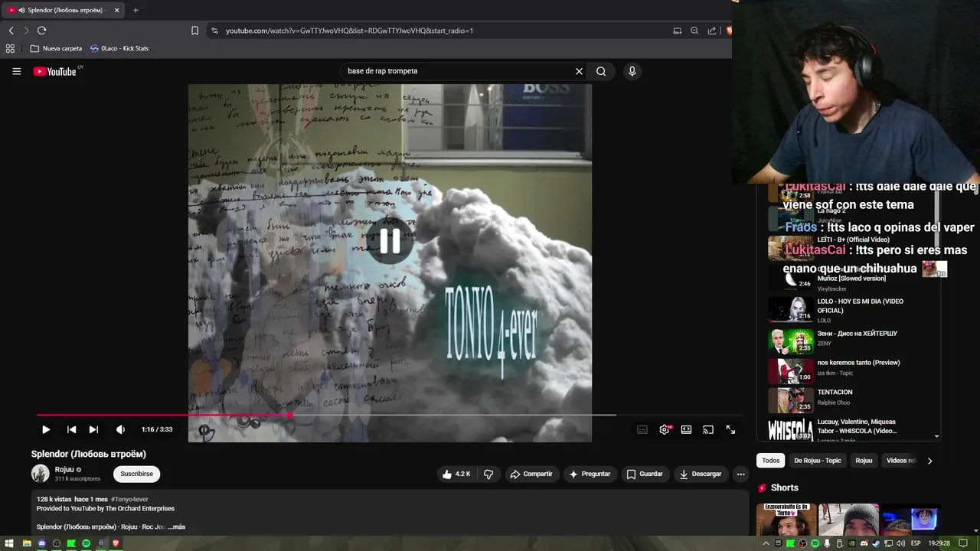Go back in browser
The image size is (980, 551).
pyautogui.click(x=11, y=31)
